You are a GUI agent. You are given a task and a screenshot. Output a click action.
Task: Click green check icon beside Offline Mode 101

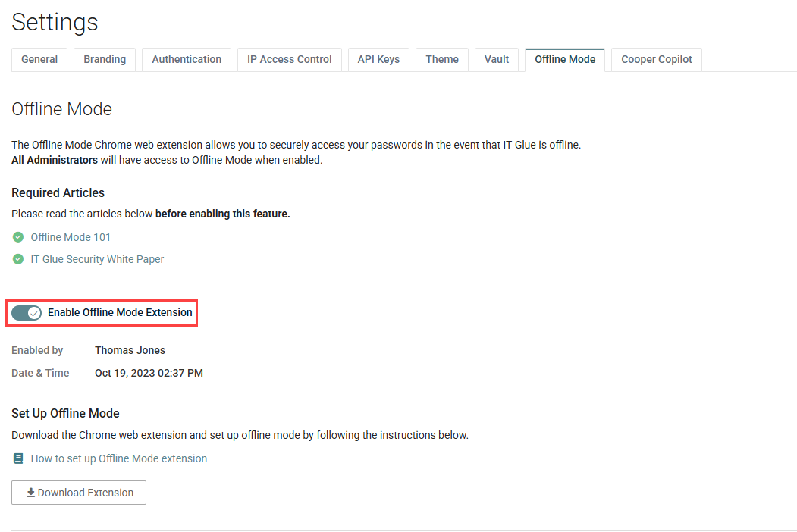click(18, 237)
